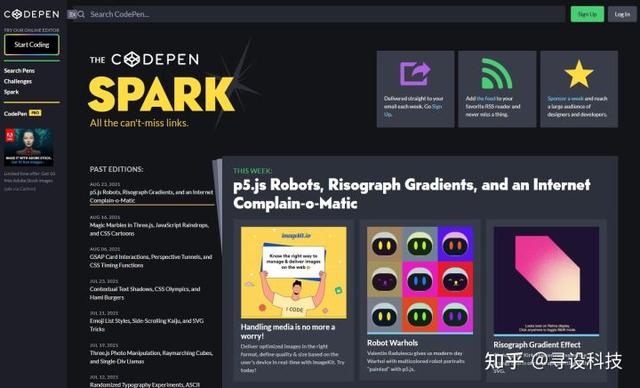Open the Robot Warhols thumbnail
Image resolution: width=640 pixels, height=388 pixels.
click(x=420, y=280)
